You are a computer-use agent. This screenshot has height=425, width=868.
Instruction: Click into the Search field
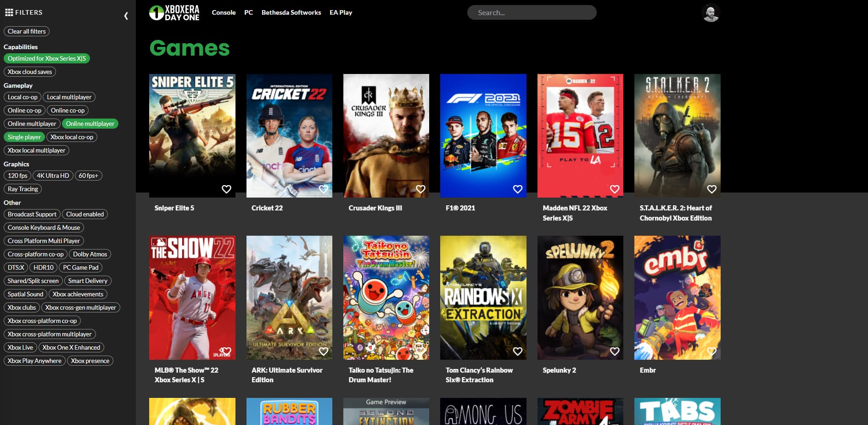tap(532, 12)
